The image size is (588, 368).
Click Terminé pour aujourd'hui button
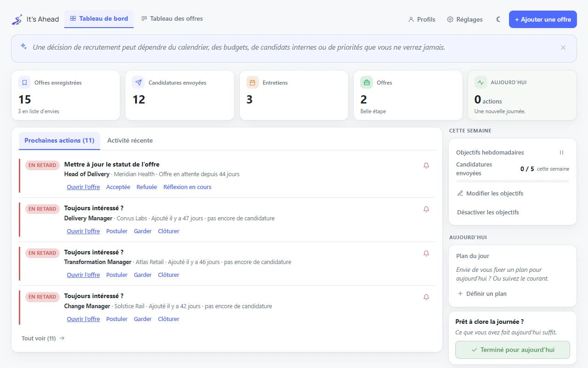pos(513,350)
